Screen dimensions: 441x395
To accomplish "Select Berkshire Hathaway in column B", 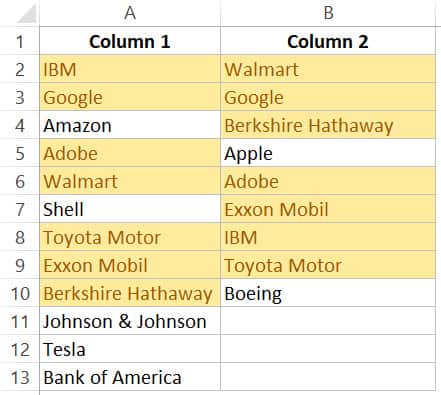I will click(x=328, y=125).
